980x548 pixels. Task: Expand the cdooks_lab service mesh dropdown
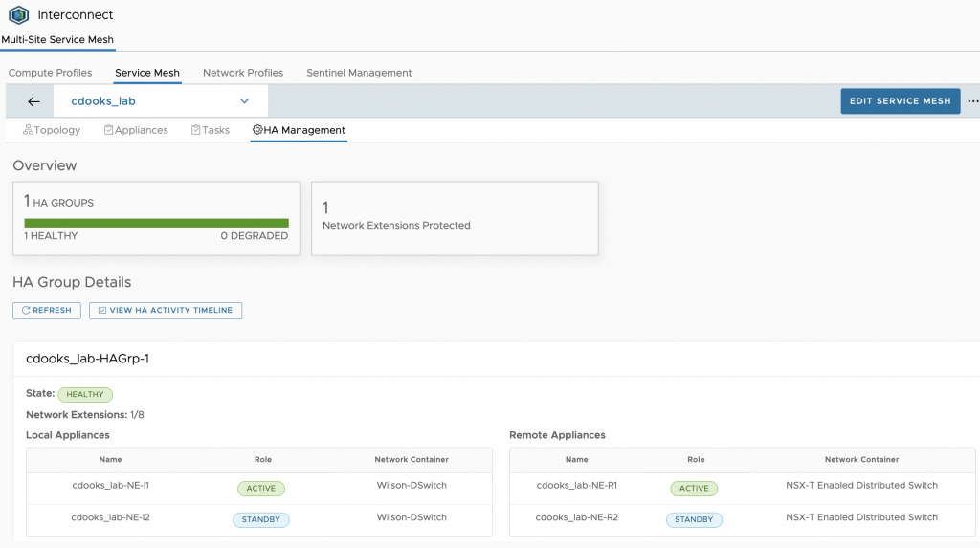161,101
